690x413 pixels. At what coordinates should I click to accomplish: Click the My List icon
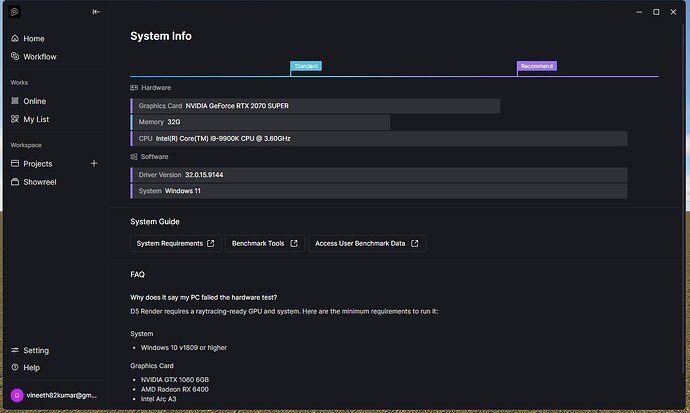[15, 119]
